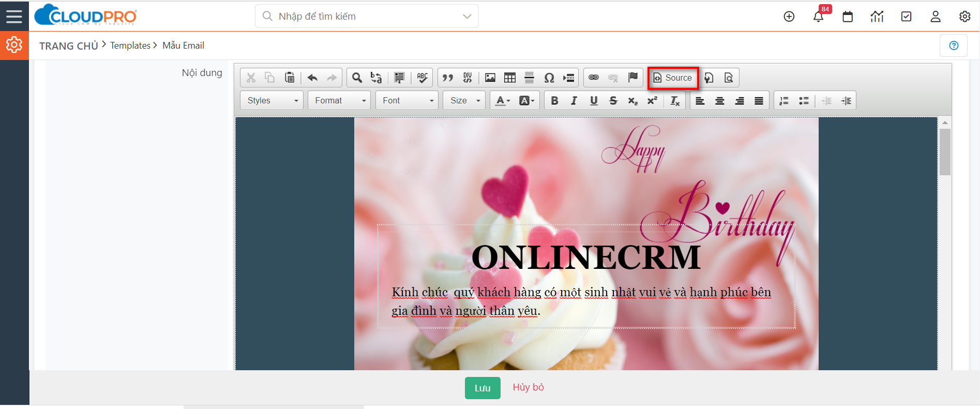980x409 pixels.
Task: Open the user profile icon
Action: point(936,17)
